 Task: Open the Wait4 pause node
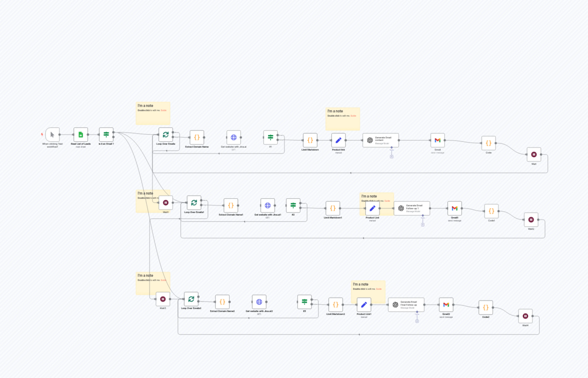(525, 316)
